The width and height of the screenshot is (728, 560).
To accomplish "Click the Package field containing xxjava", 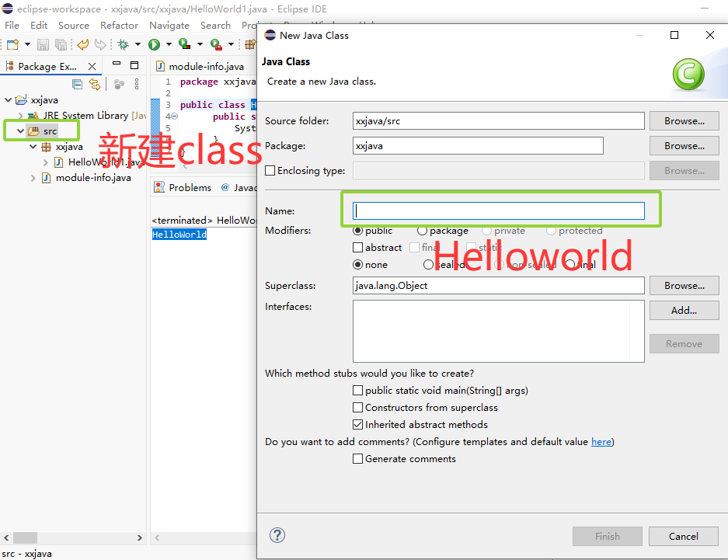I will point(478,146).
